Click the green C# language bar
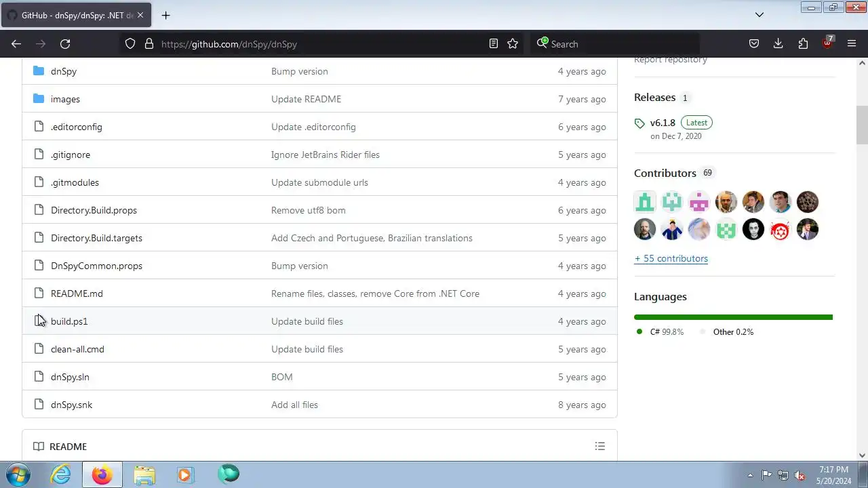Screen dimensions: 868x488 tap(733, 317)
